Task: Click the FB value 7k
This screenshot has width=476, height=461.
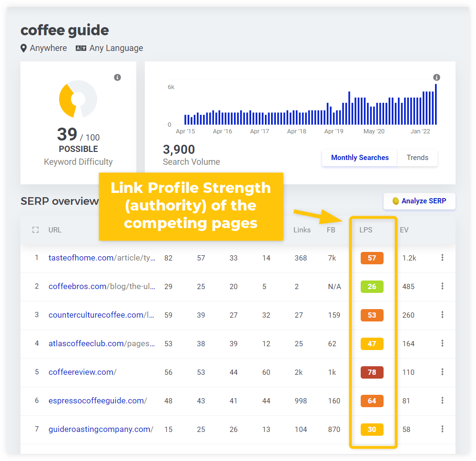Action: pyautogui.click(x=332, y=258)
